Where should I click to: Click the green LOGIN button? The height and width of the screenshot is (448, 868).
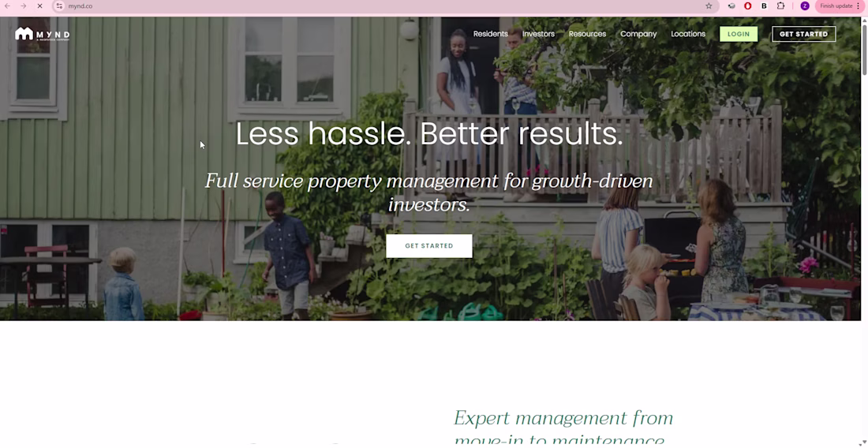[739, 34]
